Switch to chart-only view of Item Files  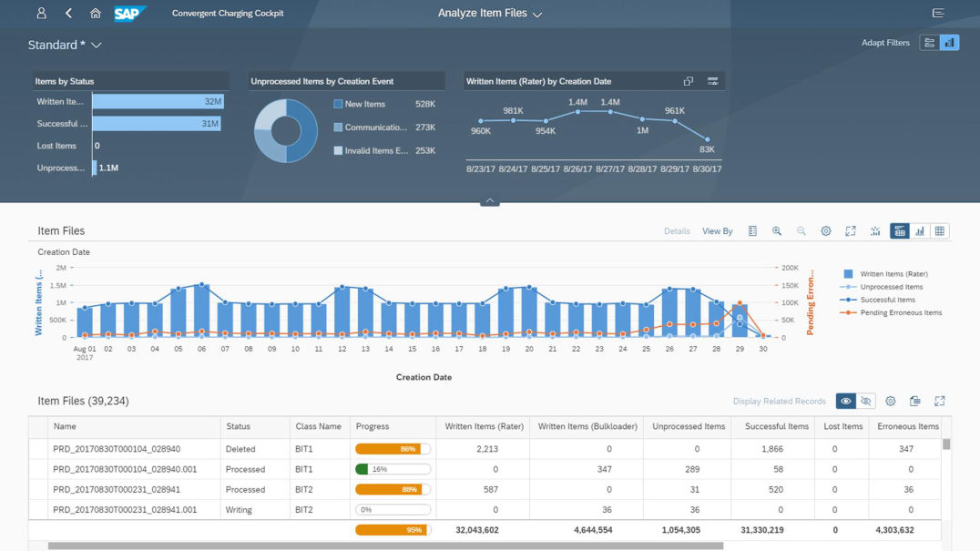tap(919, 231)
